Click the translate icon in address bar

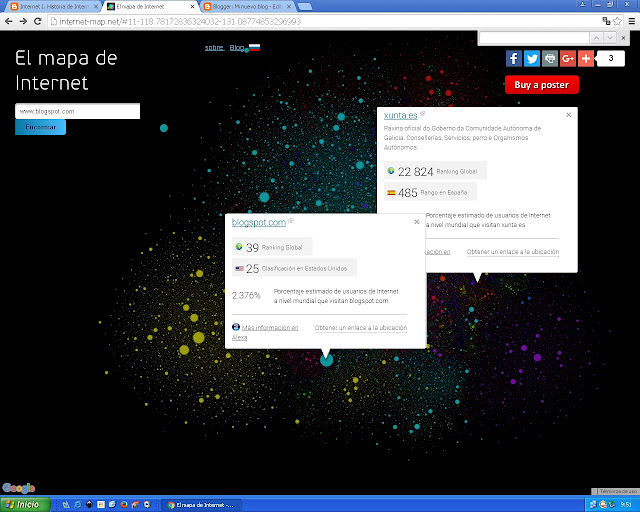[x=606, y=21]
